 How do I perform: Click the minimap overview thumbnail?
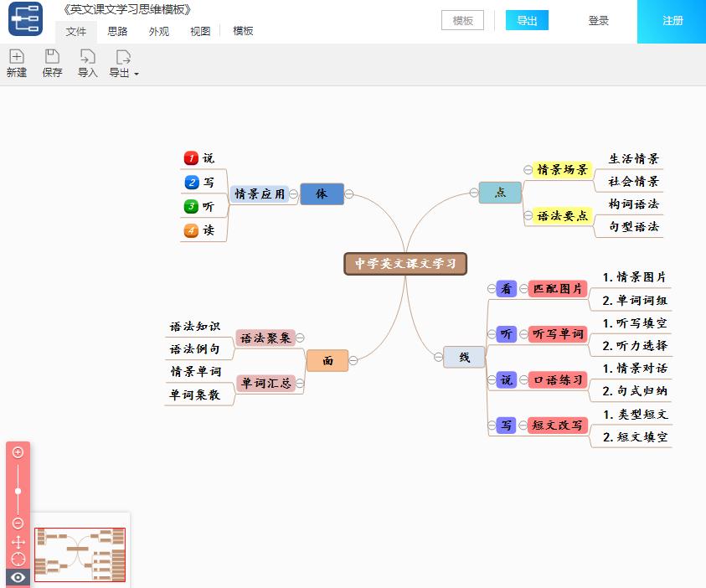point(80,553)
